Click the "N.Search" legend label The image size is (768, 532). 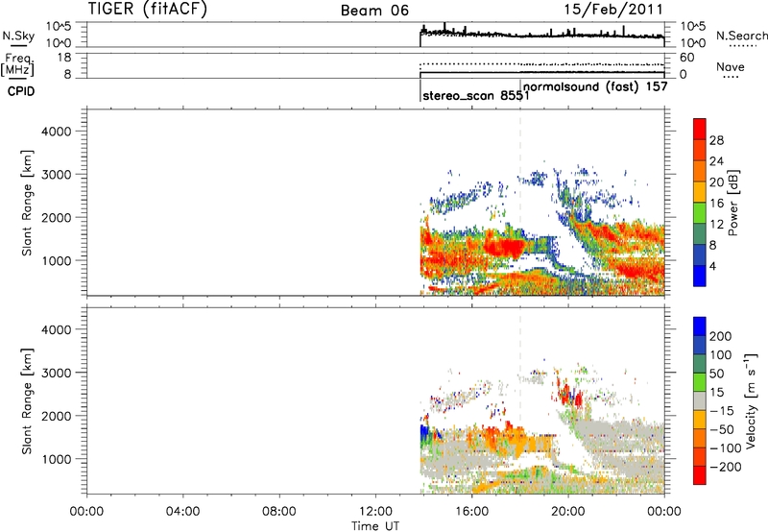click(x=741, y=36)
